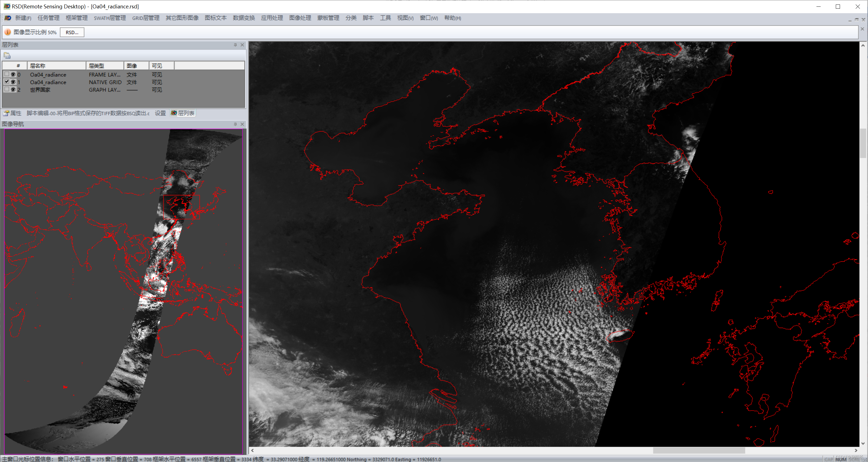Toggle eye icon for the 世界国家 layer
Screen dimensions: 868x462
point(13,90)
